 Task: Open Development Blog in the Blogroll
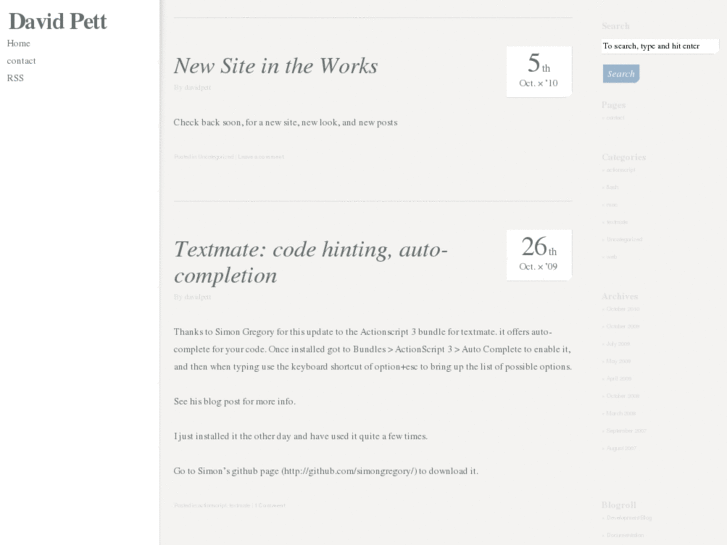coord(629,518)
